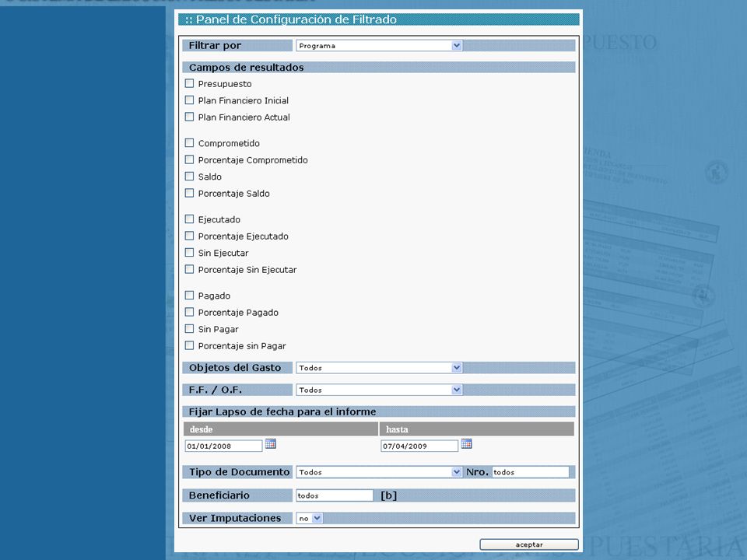The height and width of the screenshot is (560, 747).
Task: Open the Filtrar por dropdown
Action: pos(379,46)
